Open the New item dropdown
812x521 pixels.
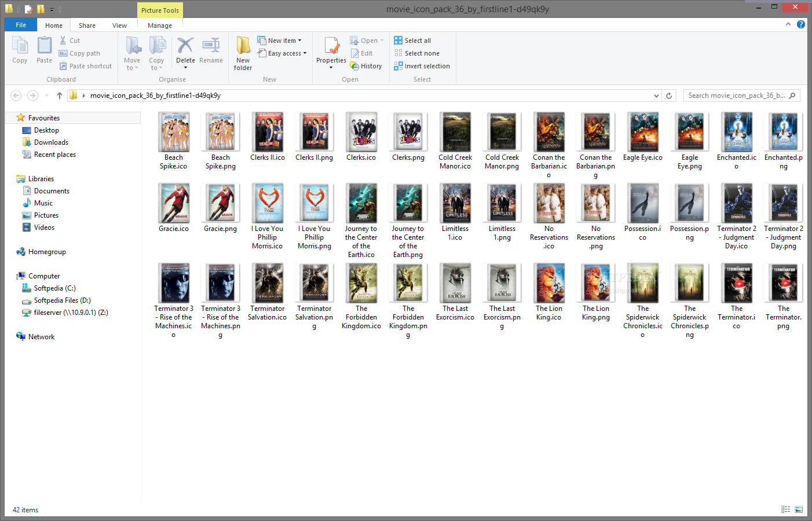[x=280, y=41]
